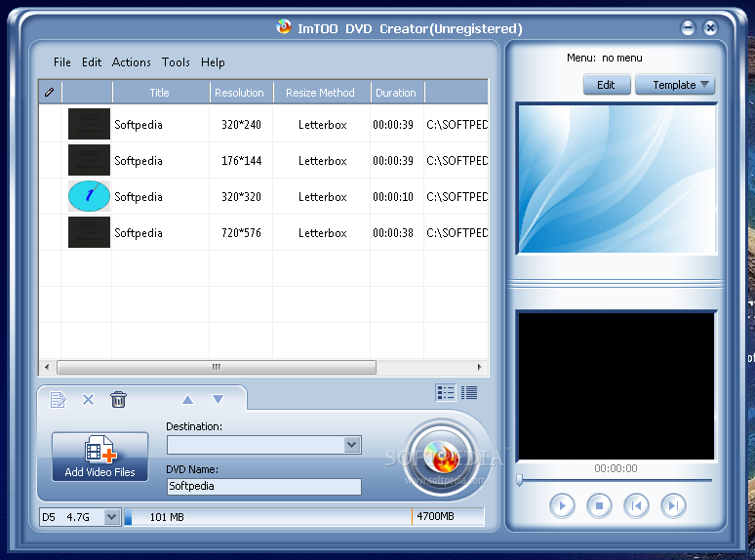The image size is (755, 560).
Task: Jump to previous chapter in preview
Action: 636,505
